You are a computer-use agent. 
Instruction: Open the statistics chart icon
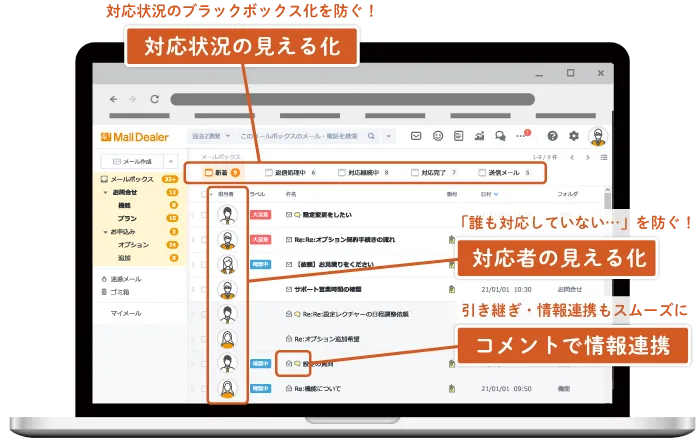pos(477,136)
